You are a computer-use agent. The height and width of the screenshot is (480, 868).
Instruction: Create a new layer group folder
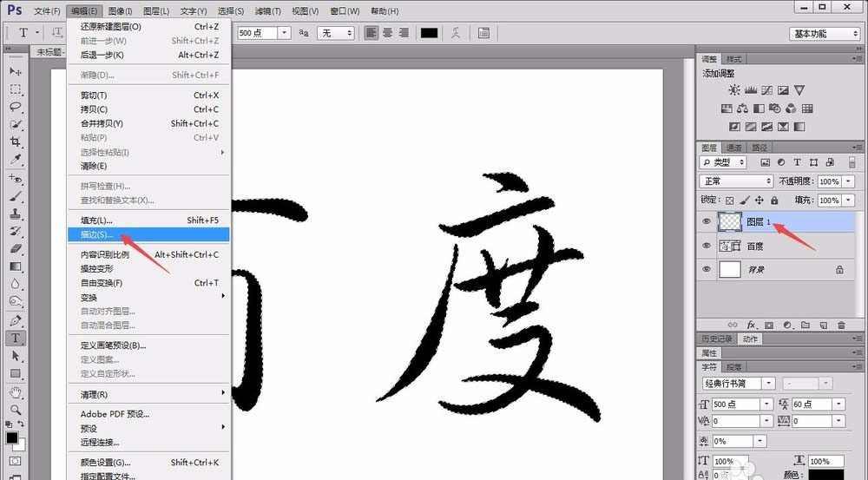click(806, 325)
